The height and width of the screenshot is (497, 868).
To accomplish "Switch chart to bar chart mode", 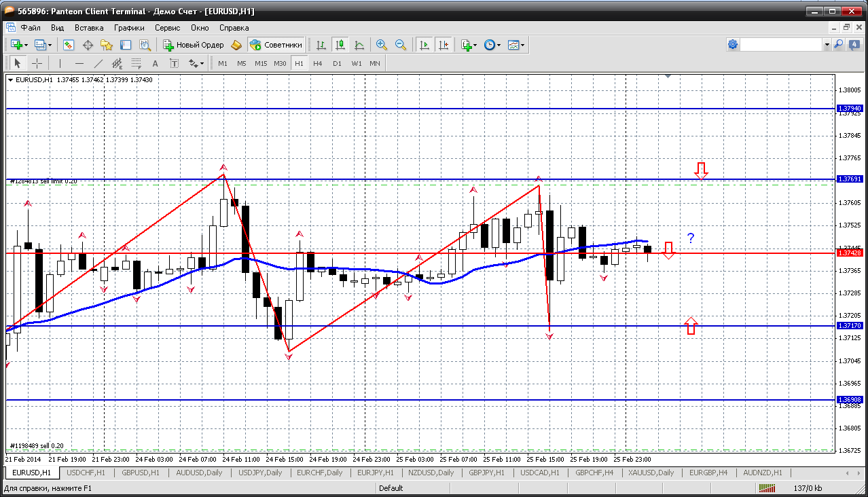I will coord(321,45).
